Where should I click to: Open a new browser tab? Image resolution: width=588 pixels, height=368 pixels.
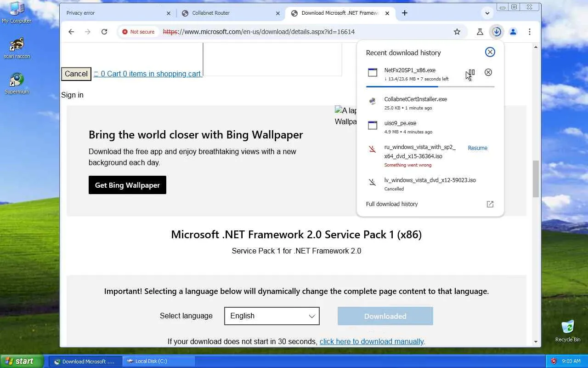tap(404, 13)
